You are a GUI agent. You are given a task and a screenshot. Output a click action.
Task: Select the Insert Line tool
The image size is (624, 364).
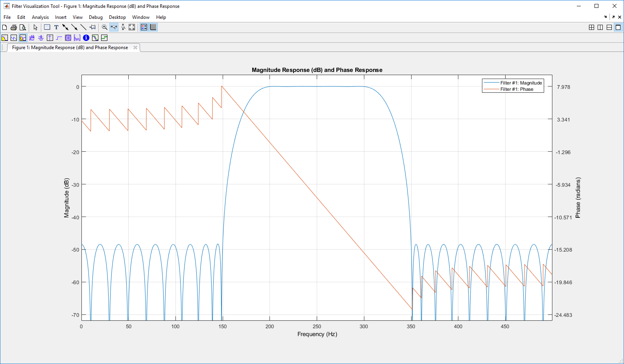pyautogui.click(x=83, y=27)
